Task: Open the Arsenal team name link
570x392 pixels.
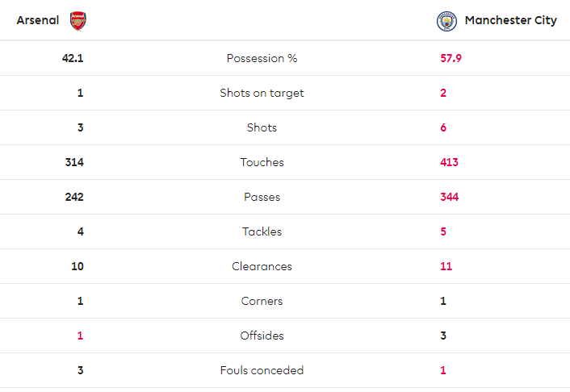Action: (x=38, y=21)
